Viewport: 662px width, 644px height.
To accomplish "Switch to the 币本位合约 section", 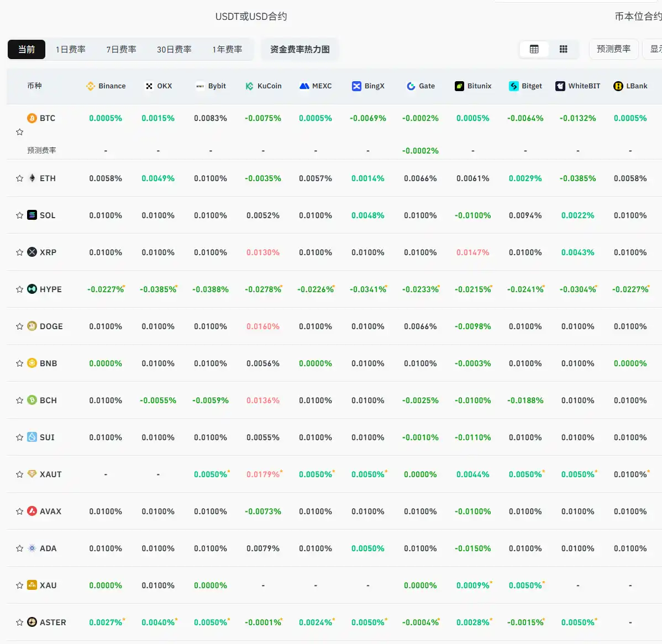I will pos(638,17).
